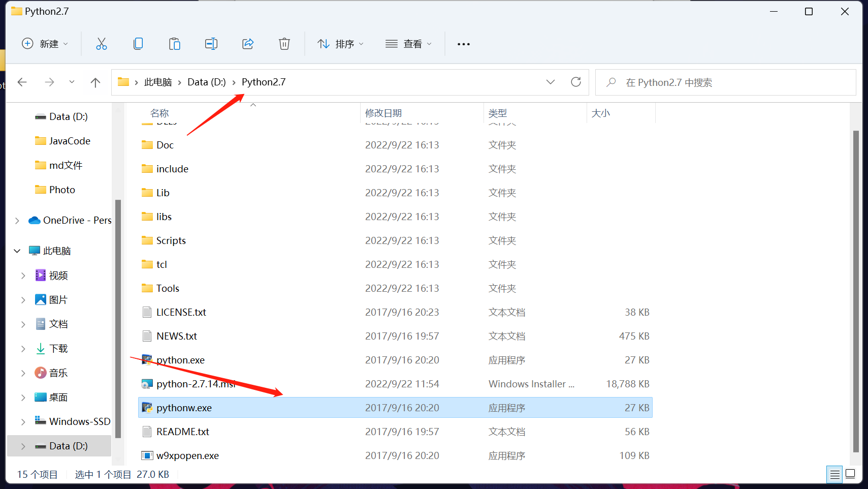Viewport: 868px width, 489px height.
Task: Click the file list vertical scrollbar
Action: pos(856,291)
